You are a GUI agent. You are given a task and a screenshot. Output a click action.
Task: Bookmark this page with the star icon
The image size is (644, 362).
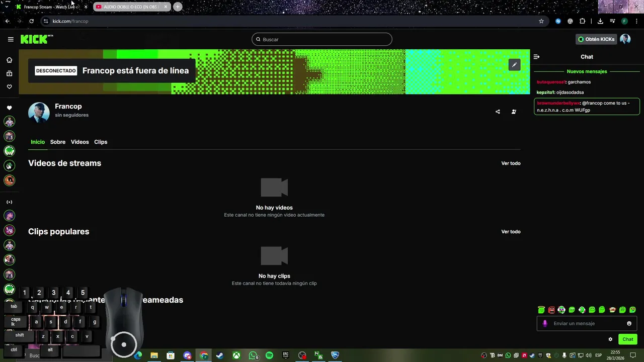click(541, 21)
